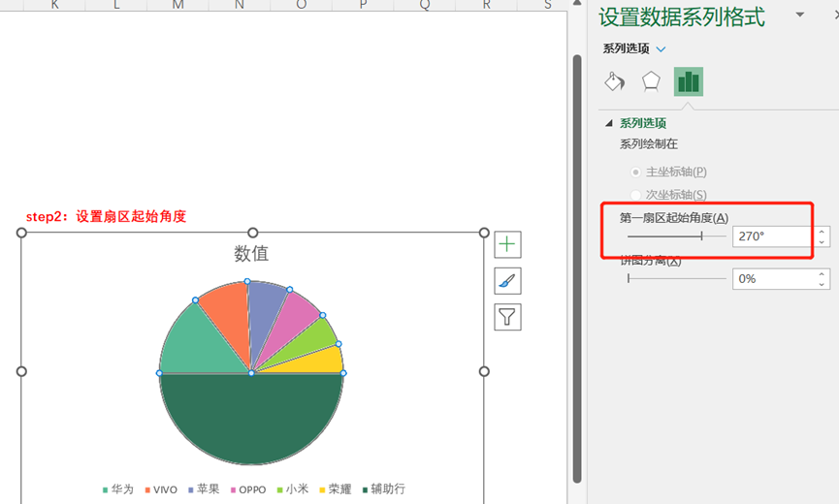Screen dimensions: 839x504
Task: Open the 系列选项 dropdown chevron
Action: 661,49
